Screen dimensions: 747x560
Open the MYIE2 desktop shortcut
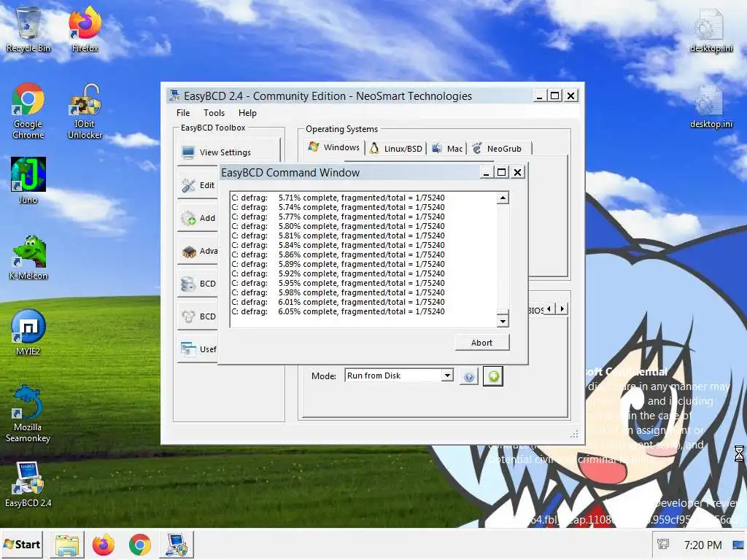pyautogui.click(x=28, y=332)
